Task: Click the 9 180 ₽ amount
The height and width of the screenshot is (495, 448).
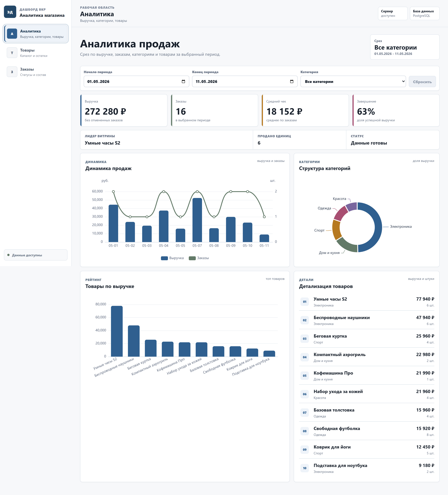Action: (426, 465)
